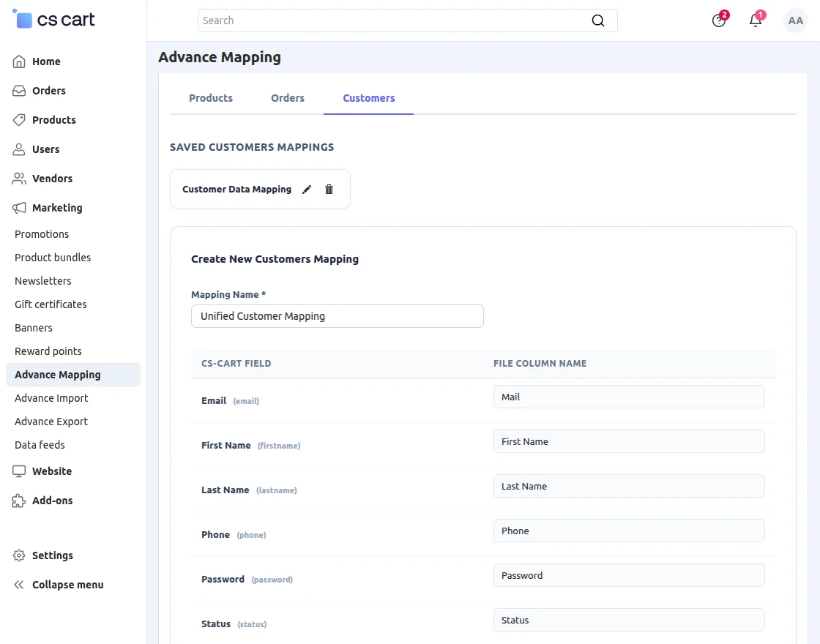
Task: Go to the Products sidebar label
Action: point(54,120)
